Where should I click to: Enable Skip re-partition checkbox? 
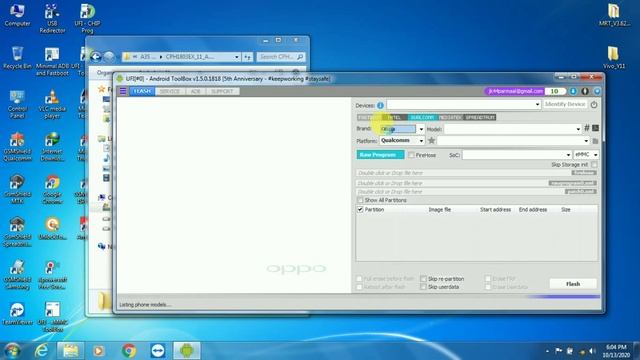point(423,279)
